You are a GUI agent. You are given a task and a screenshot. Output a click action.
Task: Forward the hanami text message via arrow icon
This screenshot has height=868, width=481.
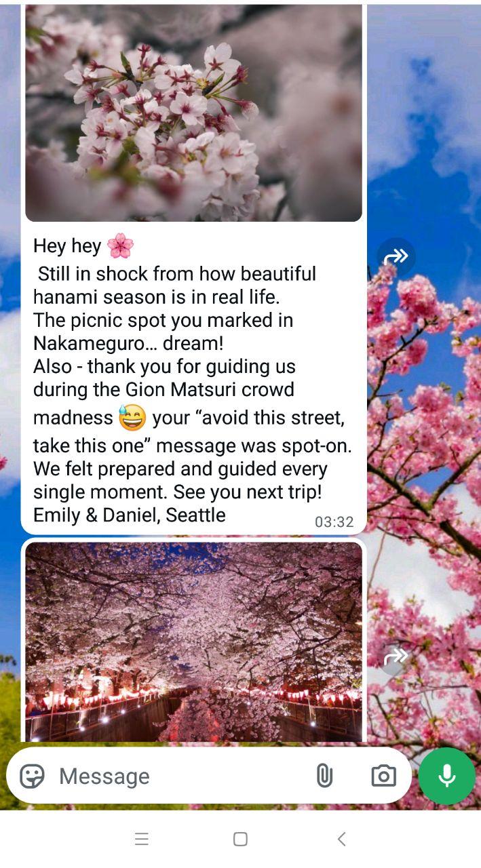coord(396,256)
